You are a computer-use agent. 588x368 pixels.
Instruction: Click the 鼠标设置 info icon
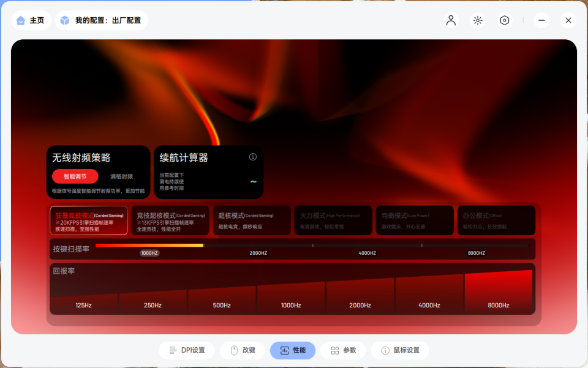point(384,350)
